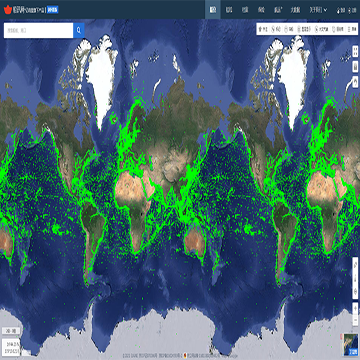Click the middle tool in lower-right vertical toolbar

pos(355,278)
